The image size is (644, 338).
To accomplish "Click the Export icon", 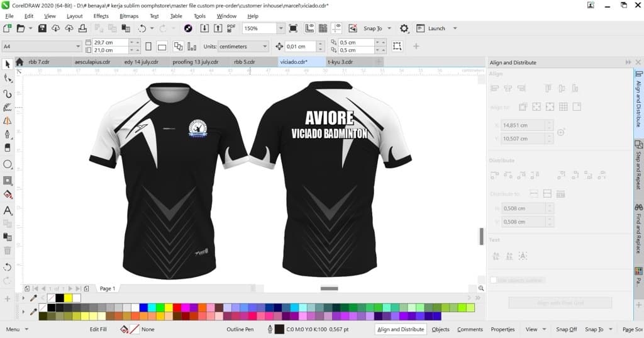I will click(218, 28).
